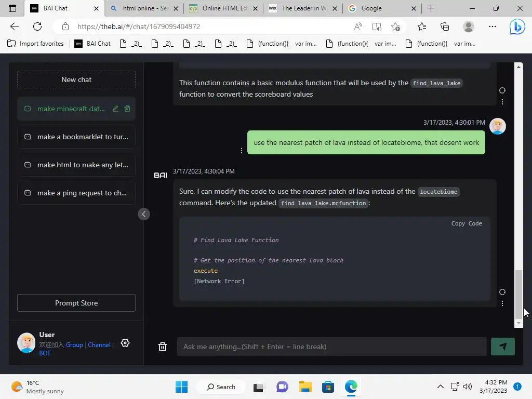This screenshot has height=399, width=532.
Task: Show hidden system tray icons
Action: click(x=440, y=387)
